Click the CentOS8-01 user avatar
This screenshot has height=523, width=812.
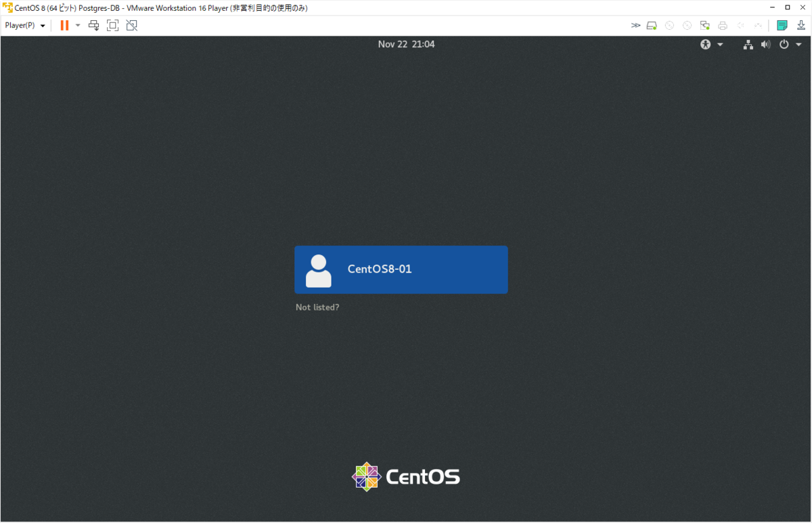319,271
